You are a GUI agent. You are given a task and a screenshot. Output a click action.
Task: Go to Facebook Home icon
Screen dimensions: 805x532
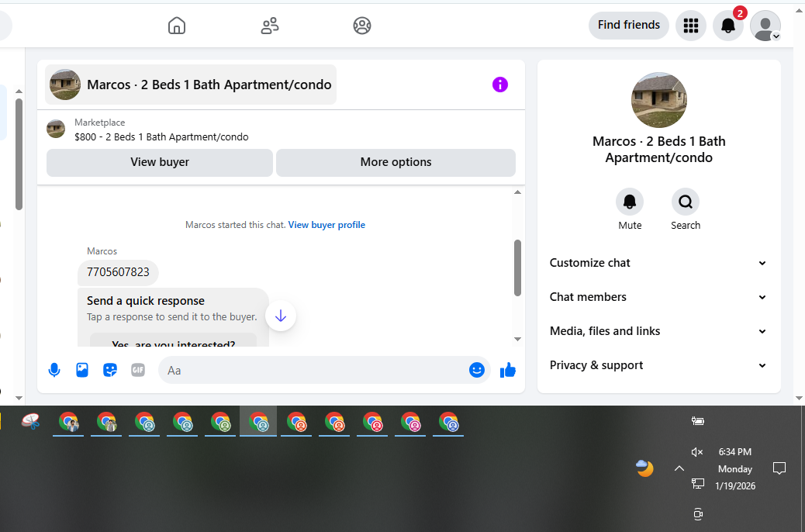point(177,25)
